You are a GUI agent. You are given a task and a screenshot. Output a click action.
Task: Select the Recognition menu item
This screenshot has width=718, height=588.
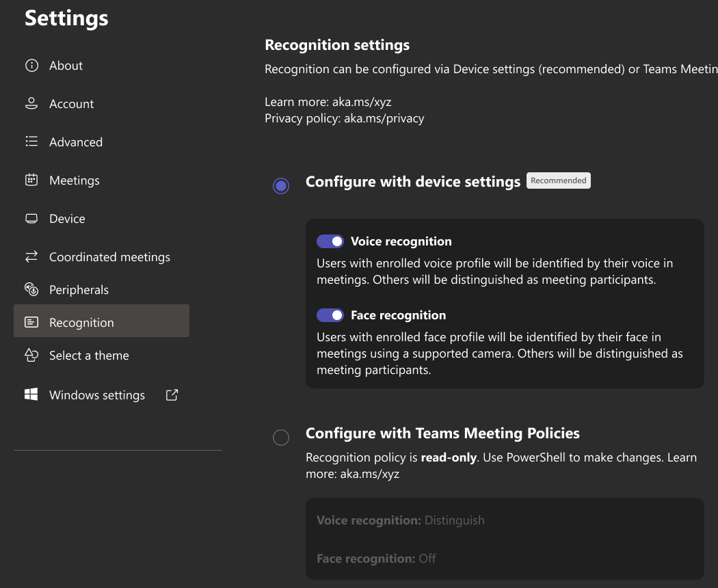(102, 321)
